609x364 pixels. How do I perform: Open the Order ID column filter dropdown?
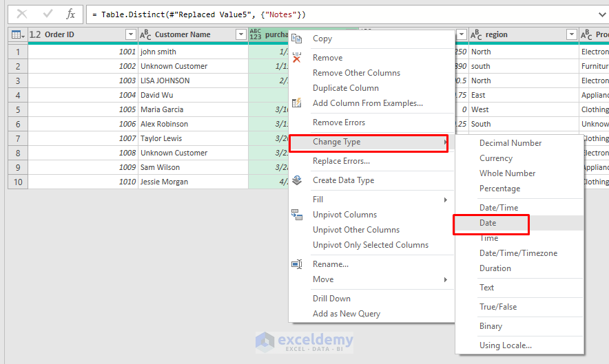coord(131,34)
